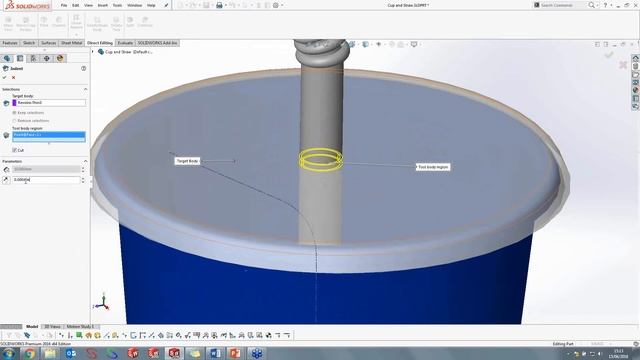
Task: Click the clearance value input field
Action: pos(46,180)
